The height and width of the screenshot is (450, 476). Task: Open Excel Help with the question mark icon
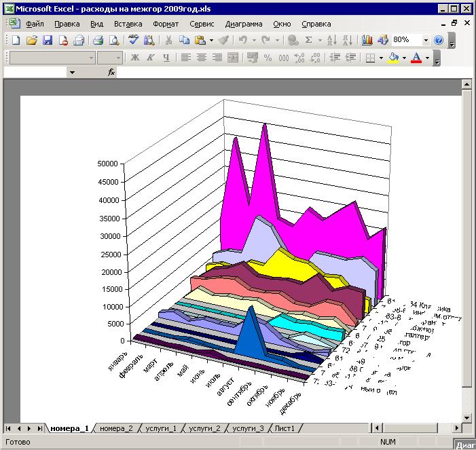(439, 40)
